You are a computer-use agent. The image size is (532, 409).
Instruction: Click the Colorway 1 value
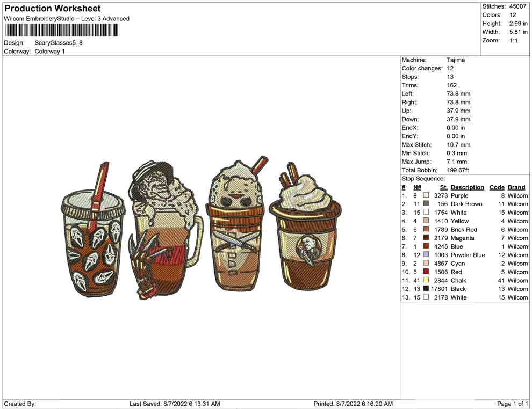(x=49, y=51)
